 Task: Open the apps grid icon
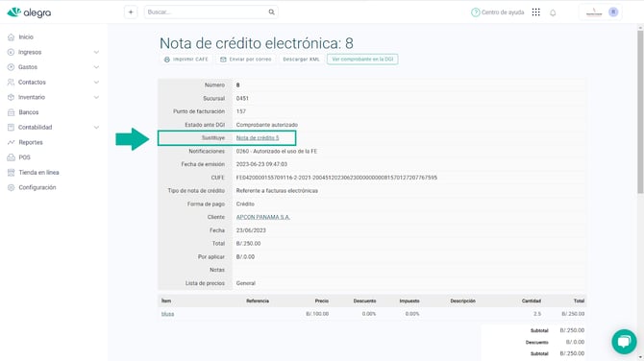tap(536, 12)
